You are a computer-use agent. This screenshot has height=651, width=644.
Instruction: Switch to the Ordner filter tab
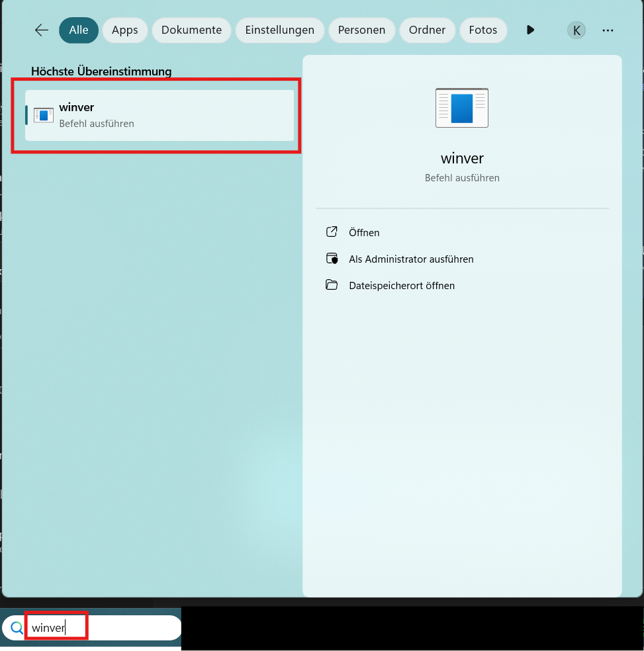427,30
